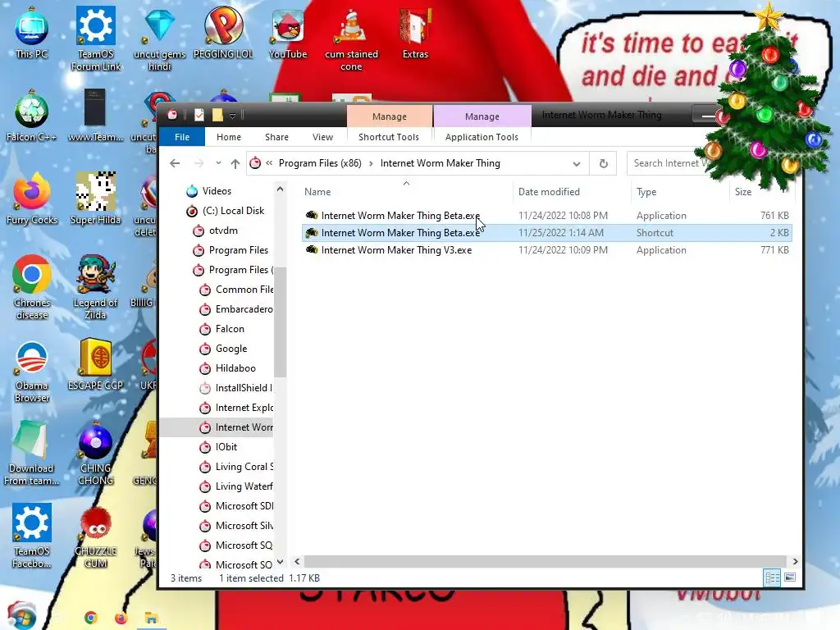Click Properties icon in quick access toolbar
The height and width of the screenshot is (630, 840).
[199, 115]
